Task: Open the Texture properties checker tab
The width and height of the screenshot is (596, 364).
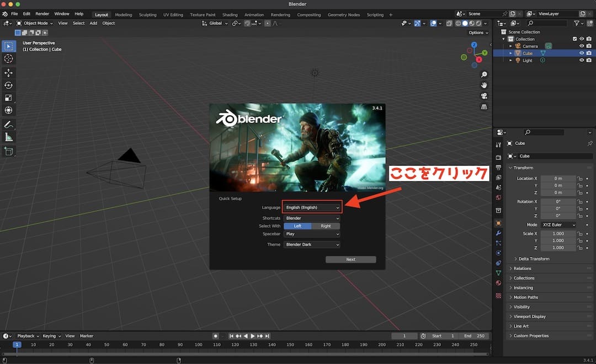Action: [498, 296]
